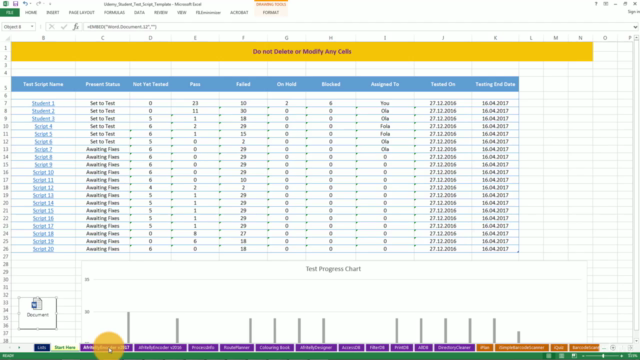Select the Assigned To header cell
Viewport: 640px width, 360px height.
click(385, 84)
